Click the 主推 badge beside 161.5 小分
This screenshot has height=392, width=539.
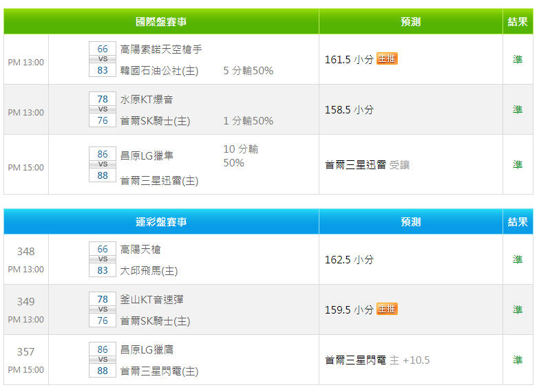[387, 58]
